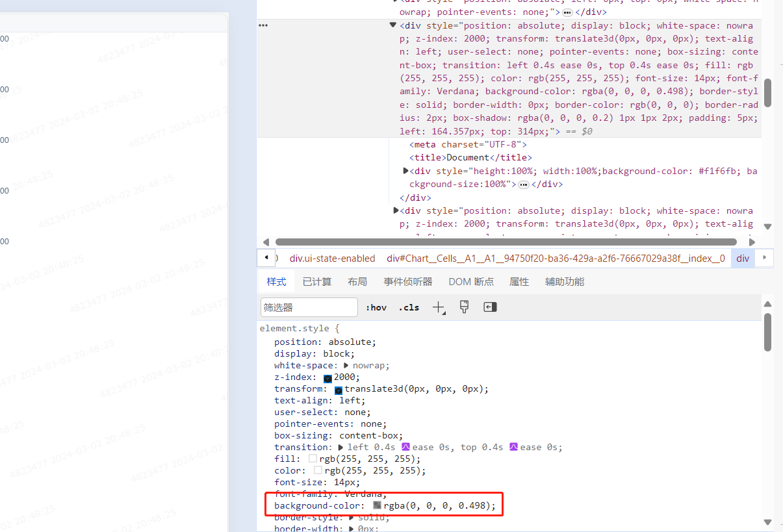783x532 pixels.
Task: Select div#Chart__Cells__A1 breadcrumb
Action: click(x=556, y=258)
